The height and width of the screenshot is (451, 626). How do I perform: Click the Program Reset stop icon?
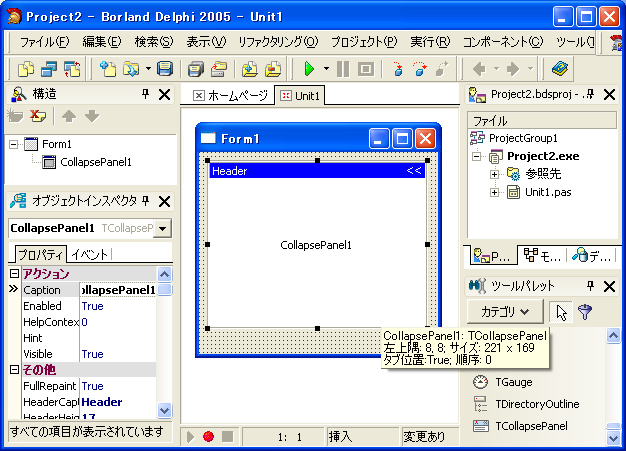(x=366, y=69)
